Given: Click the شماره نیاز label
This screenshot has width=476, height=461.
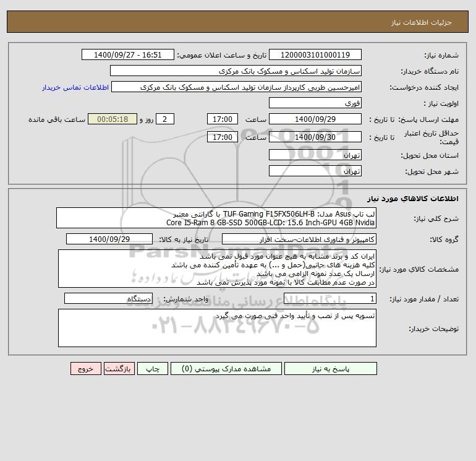Looking at the screenshot, I should 441,55.
